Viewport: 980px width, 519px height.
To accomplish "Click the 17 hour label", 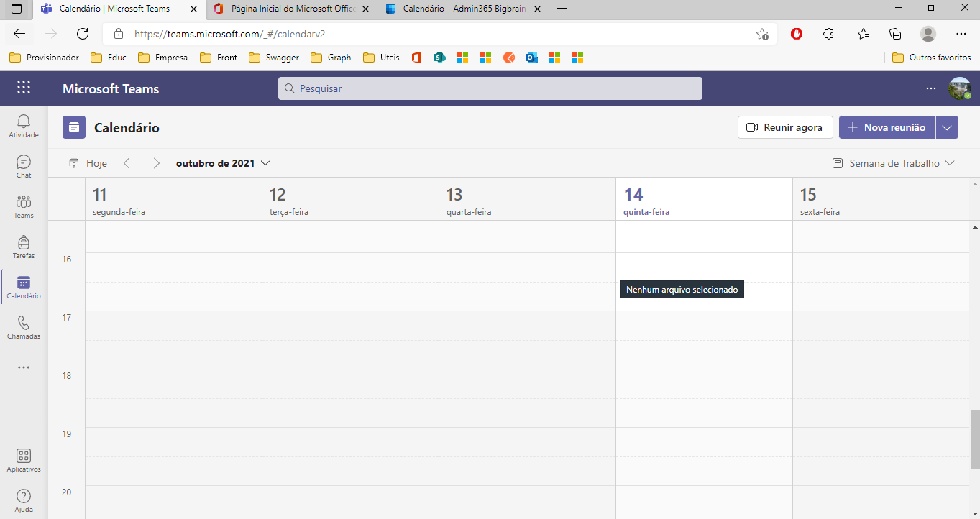I will coord(66,317).
